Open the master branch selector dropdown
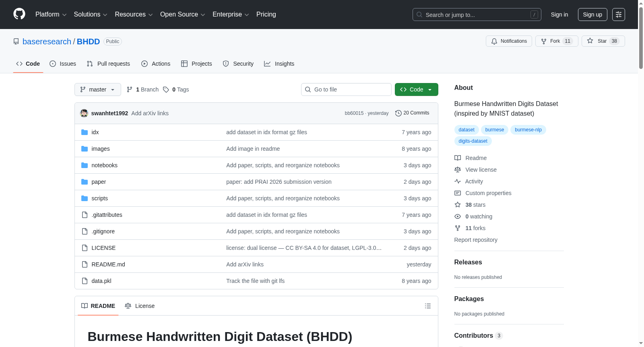The height and width of the screenshot is (347, 644). pos(98,89)
